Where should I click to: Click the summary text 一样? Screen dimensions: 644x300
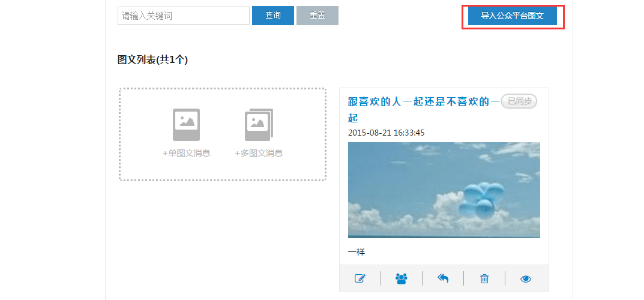point(356,252)
